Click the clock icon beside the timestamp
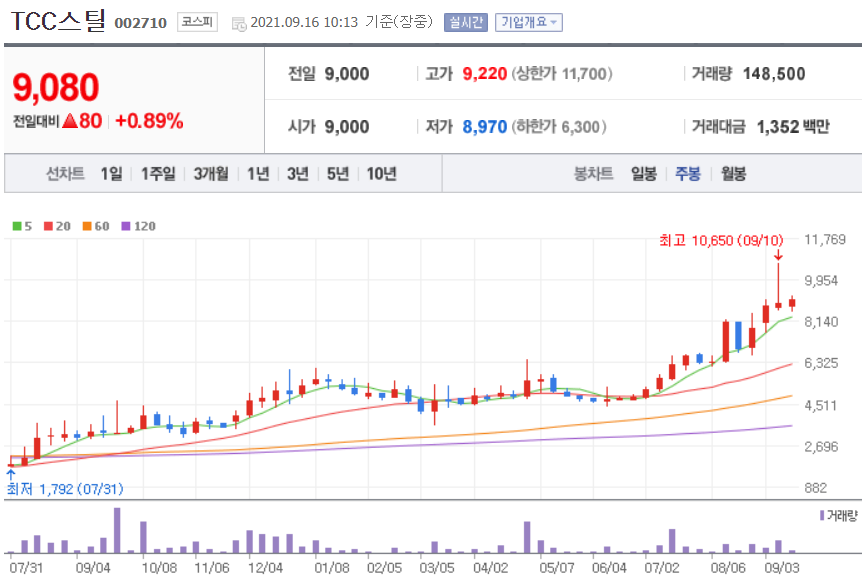This screenshot has width=862, height=587. tap(237, 22)
